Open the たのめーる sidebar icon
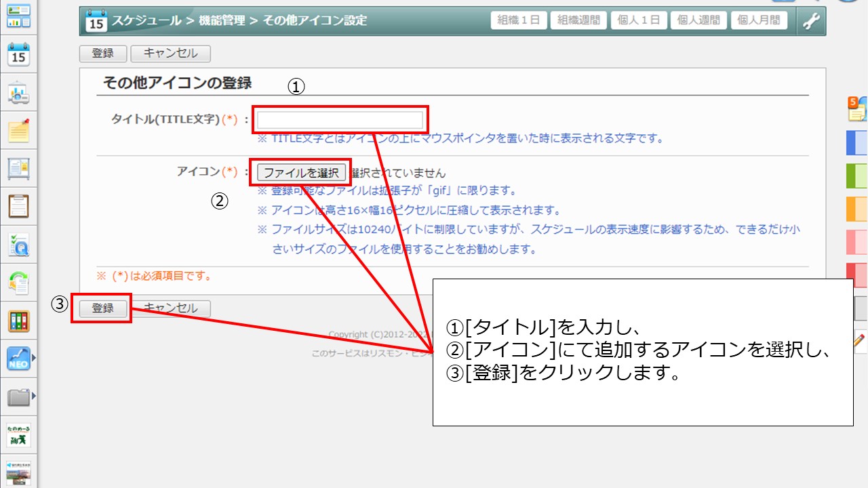Viewport: 868px width, 488px height. click(x=19, y=434)
